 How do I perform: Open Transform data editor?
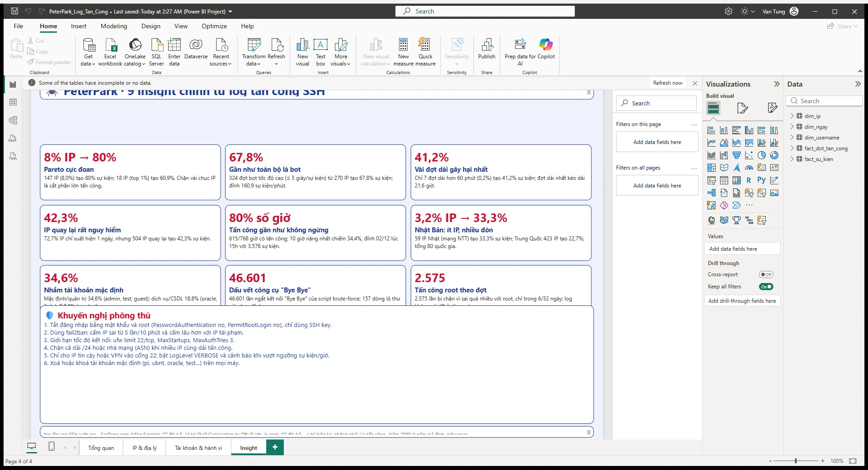click(x=254, y=52)
